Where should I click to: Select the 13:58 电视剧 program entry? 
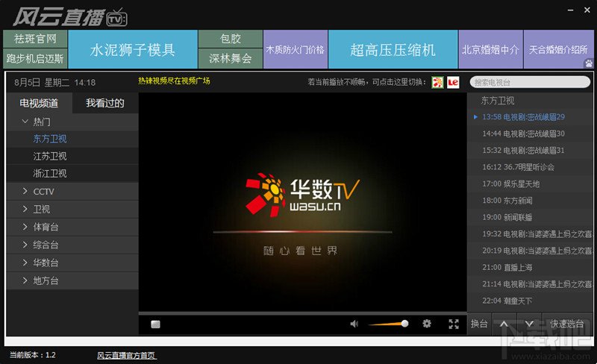(x=530, y=117)
